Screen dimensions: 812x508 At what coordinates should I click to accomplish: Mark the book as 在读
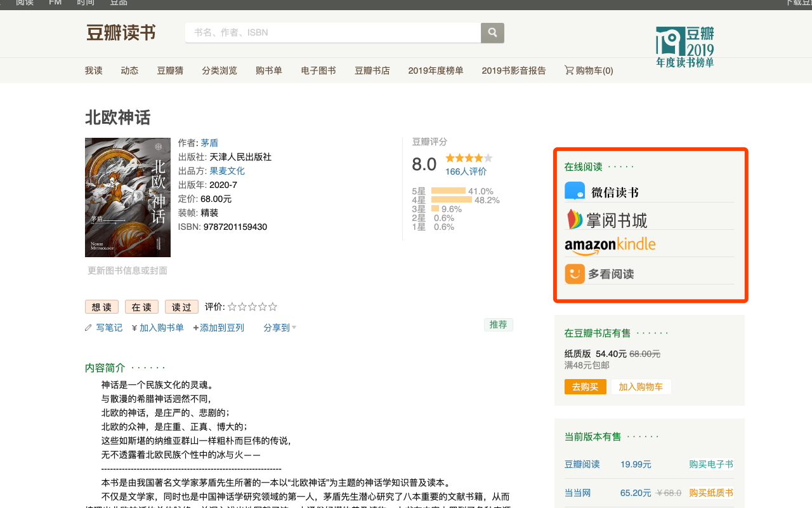pos(141,307)
